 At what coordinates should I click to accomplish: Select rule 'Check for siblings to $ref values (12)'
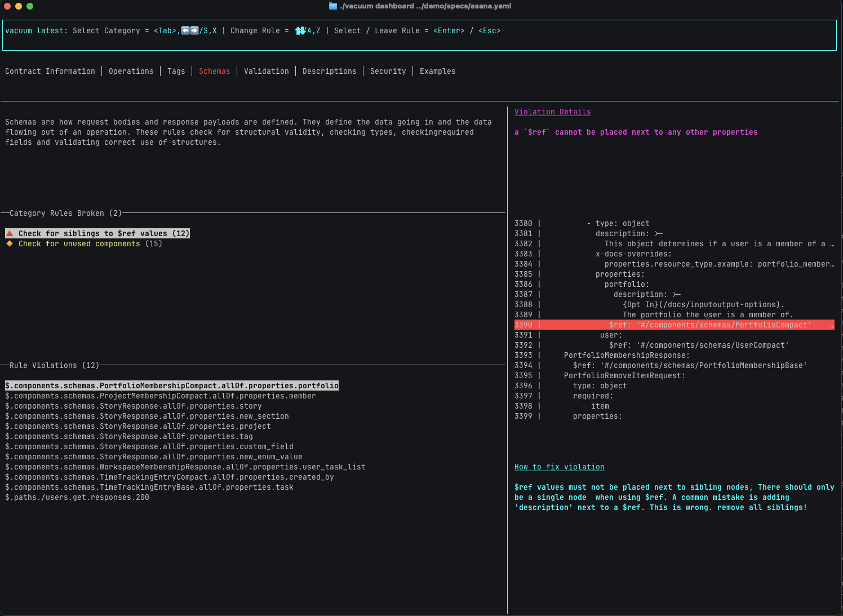97,233
